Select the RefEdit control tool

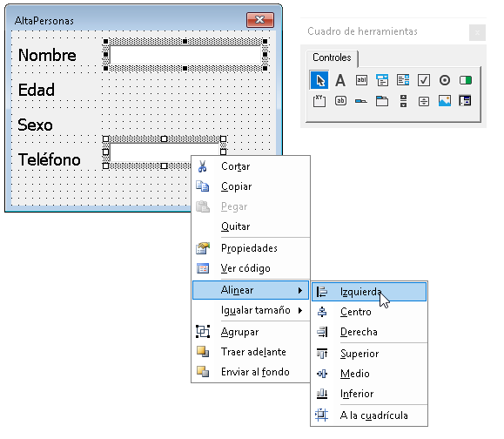pyautogui.click(x=465, y=101)
